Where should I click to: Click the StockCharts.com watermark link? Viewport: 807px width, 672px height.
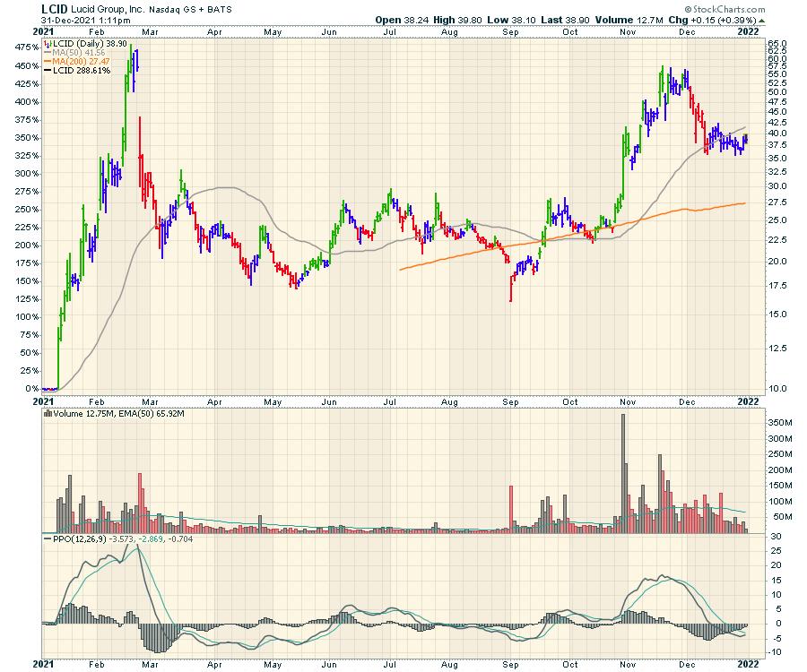[730, 8]
